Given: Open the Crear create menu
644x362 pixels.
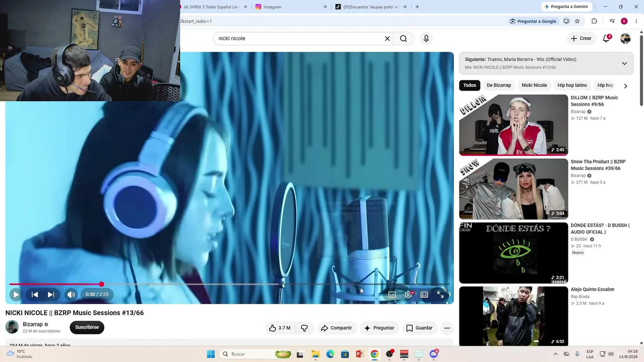Looking at the screenshot, I should (x=581, y=38).
